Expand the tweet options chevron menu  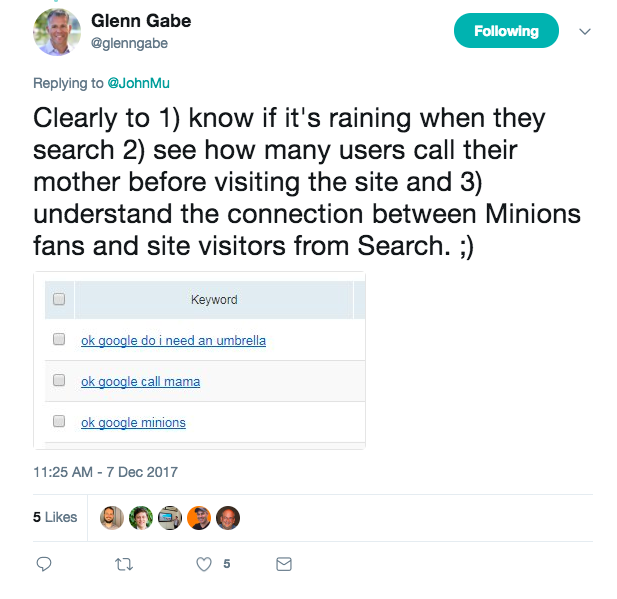pos(586,31)
